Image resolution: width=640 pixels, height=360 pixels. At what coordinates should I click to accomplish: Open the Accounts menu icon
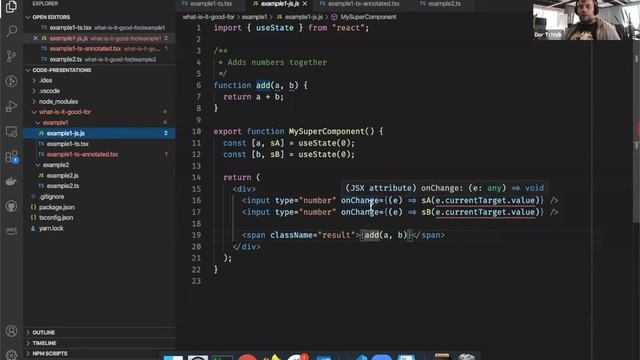click(11, 331)
